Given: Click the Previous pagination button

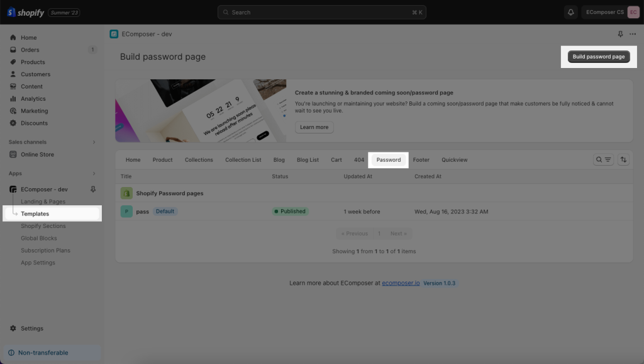Looking at the screenshot, I should click(355, 234).
